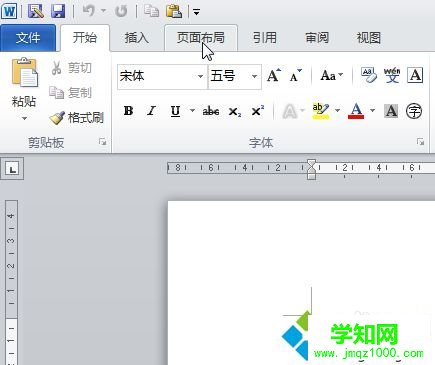The height and width of the screenshot is (365, 435).
Task: Switch to the 审阅 tab
Action: 317,38
